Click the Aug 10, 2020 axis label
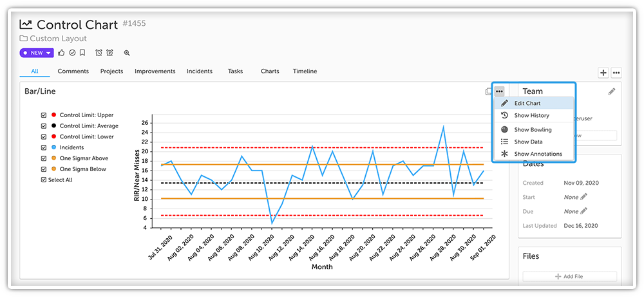644x298 pixels. pos(261,247)
